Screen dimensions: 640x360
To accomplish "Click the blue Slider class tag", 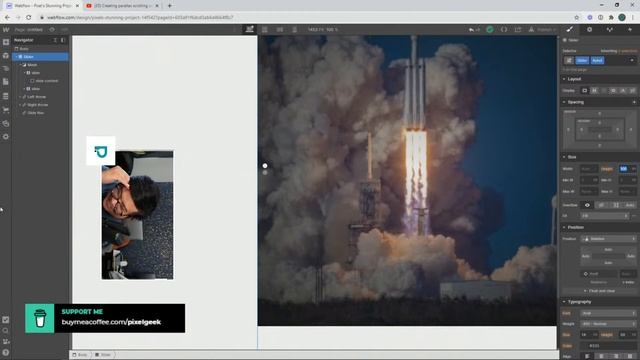I will click(582, 60).
